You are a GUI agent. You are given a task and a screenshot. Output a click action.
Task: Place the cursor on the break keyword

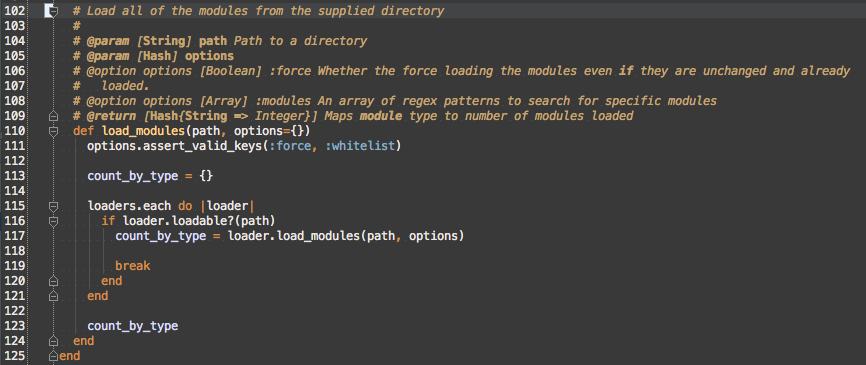click(133, 266)
